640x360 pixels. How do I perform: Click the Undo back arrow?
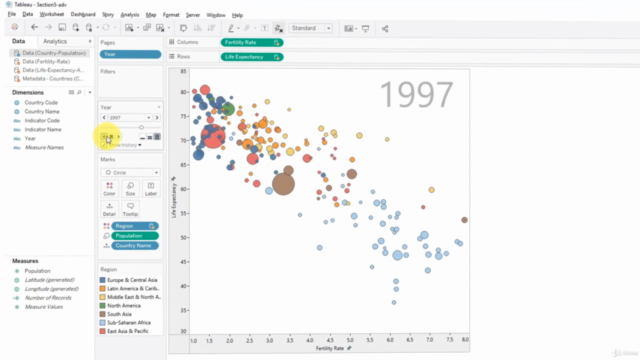[34, 27]
